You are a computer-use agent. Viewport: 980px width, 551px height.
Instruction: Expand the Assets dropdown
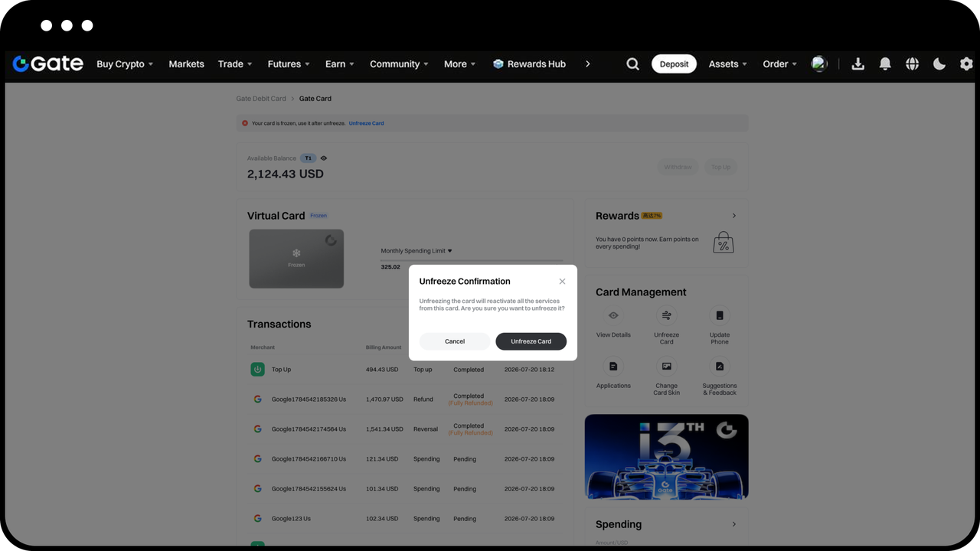click(x=727, y=64)
